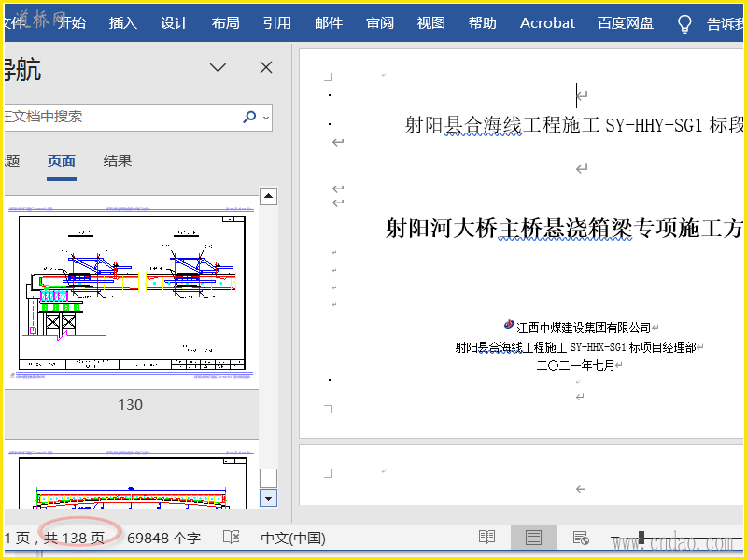Image resolution: width=747 pixels, height=560 pixels.
Task: Open the 引用 ribbon tab
Action: pyautogui.click(x=277, y=22)
